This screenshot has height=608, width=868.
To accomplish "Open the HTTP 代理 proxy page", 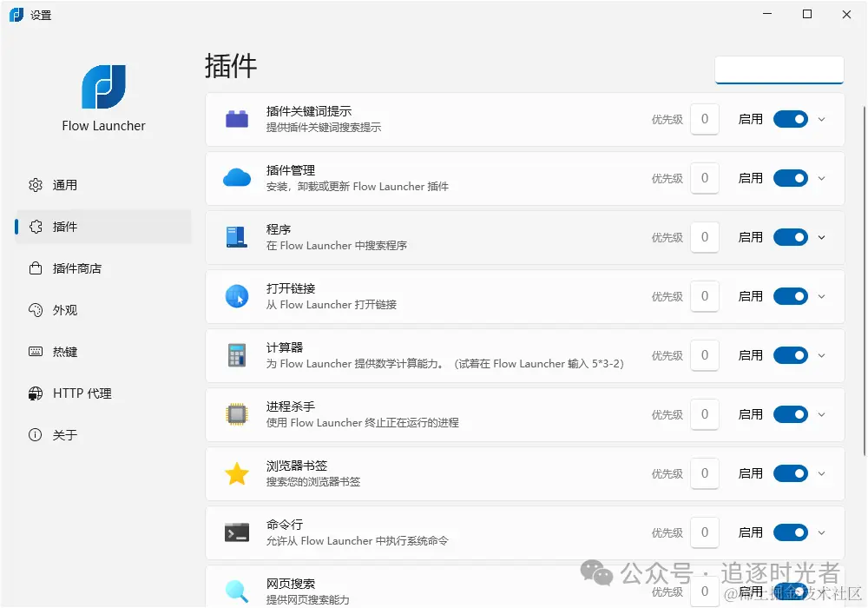I will click(103, 393).
